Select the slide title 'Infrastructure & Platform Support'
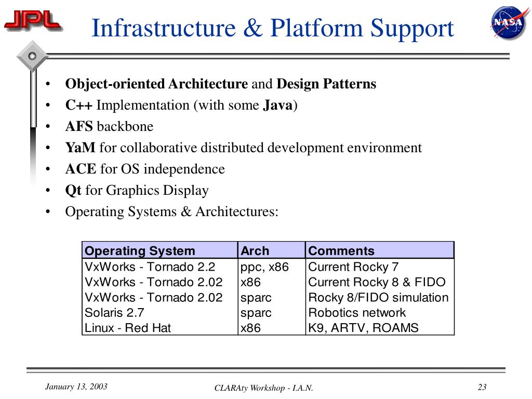The image size is (532, 399). coord(273,29)
